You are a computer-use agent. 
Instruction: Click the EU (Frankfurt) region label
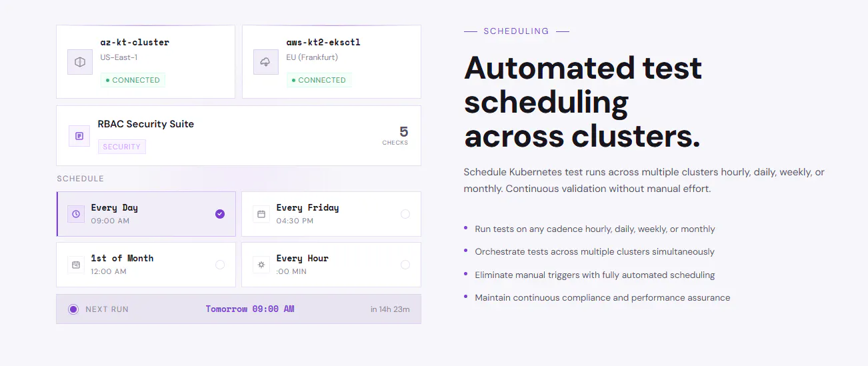click(x=312, y=57)
